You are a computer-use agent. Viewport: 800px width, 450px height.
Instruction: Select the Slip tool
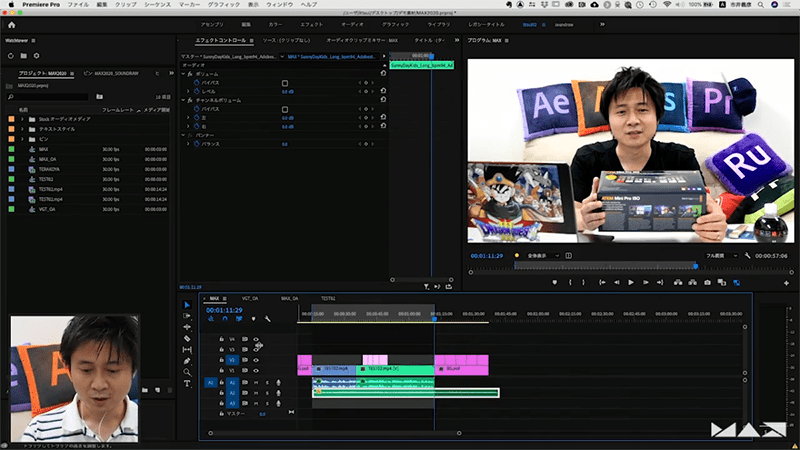tap(187, 349)
